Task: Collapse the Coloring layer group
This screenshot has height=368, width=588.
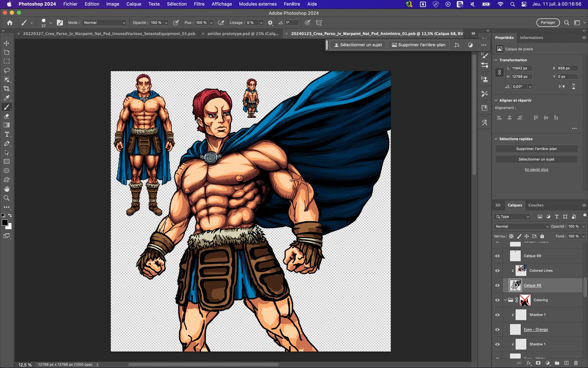Action: 505,300
